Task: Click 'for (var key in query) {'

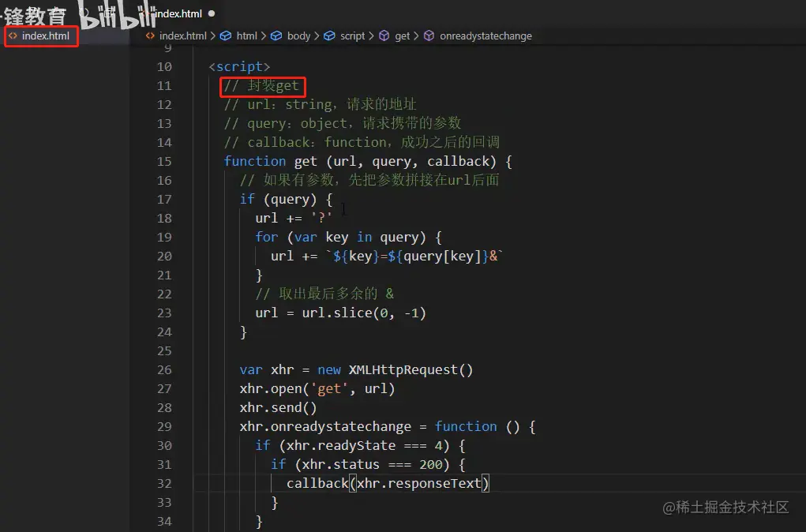Action: 348,238
